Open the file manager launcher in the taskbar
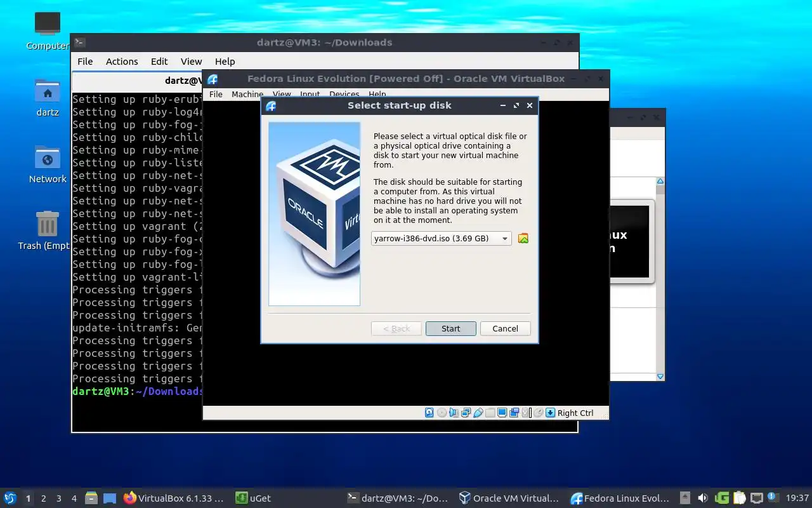This screenshot has height=508, width=812. pos(91,498)
